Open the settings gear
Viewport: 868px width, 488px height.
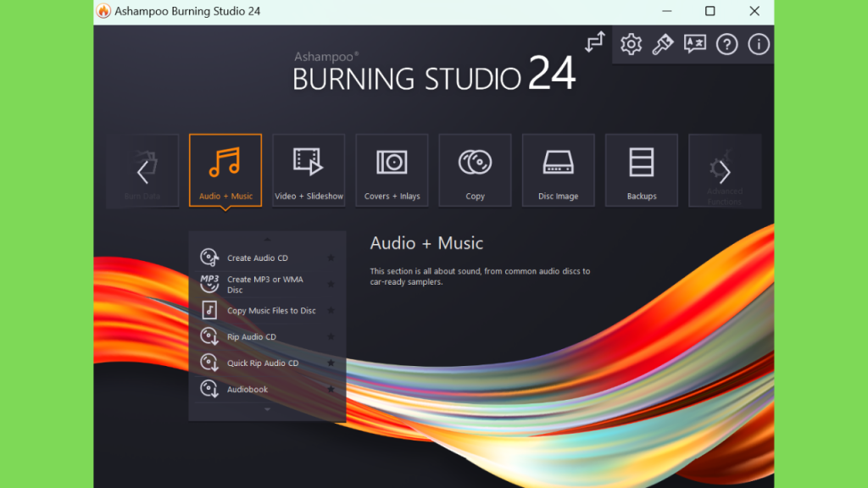coord(631,44)
